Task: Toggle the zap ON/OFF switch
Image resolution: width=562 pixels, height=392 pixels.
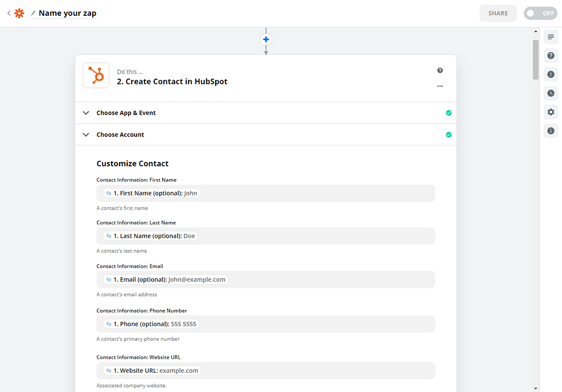Action: 540,13
